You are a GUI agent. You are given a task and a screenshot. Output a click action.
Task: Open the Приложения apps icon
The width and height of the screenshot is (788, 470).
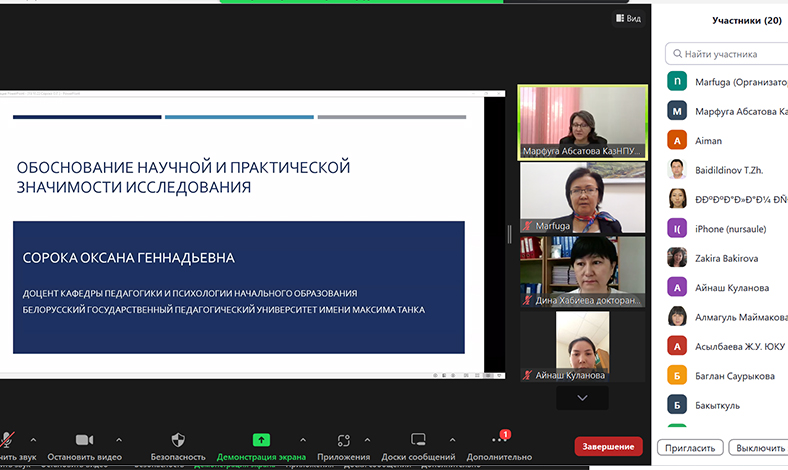[x=343, y=440]
